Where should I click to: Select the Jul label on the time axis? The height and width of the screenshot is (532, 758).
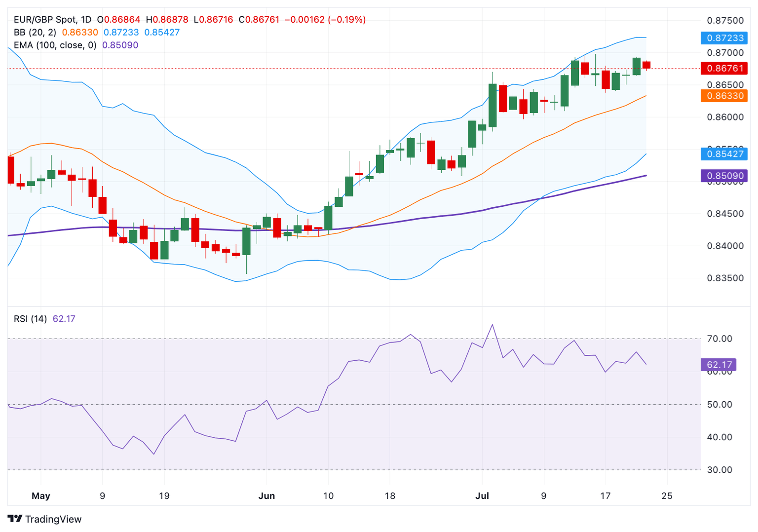tap(482, 496)
